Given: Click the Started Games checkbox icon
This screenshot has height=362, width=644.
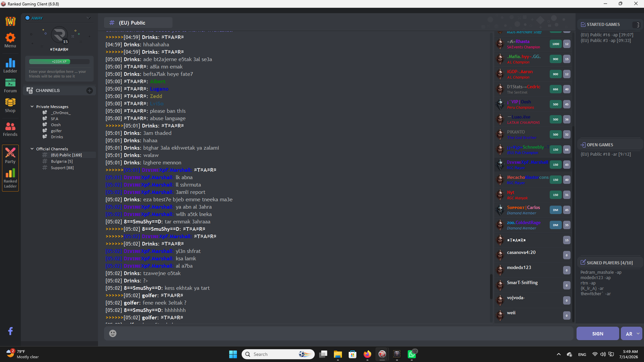Looking at the screenshot, I should [583, 24].
